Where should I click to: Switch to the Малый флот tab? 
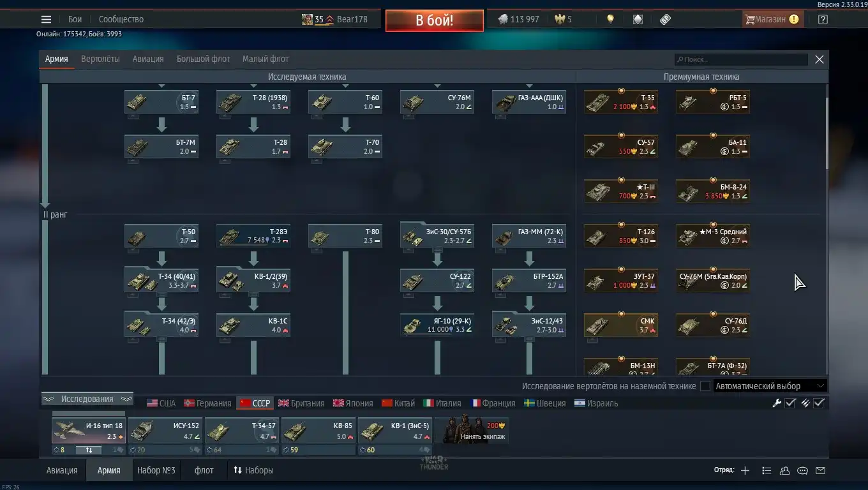(266, 59)
